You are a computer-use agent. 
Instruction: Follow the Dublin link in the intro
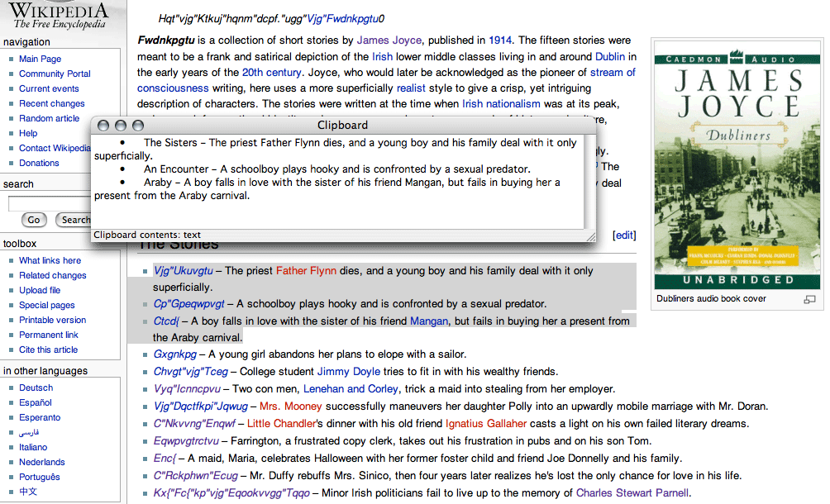[610, 56]
